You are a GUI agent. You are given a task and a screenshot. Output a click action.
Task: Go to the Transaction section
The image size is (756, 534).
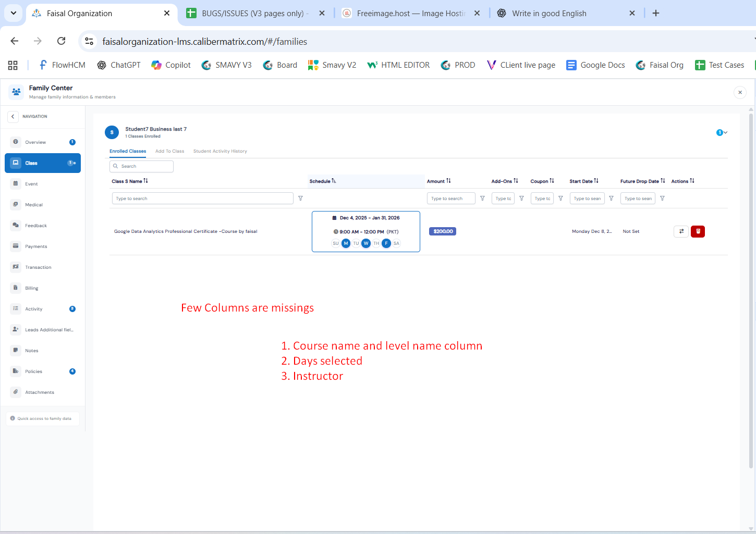click(43, 267)
